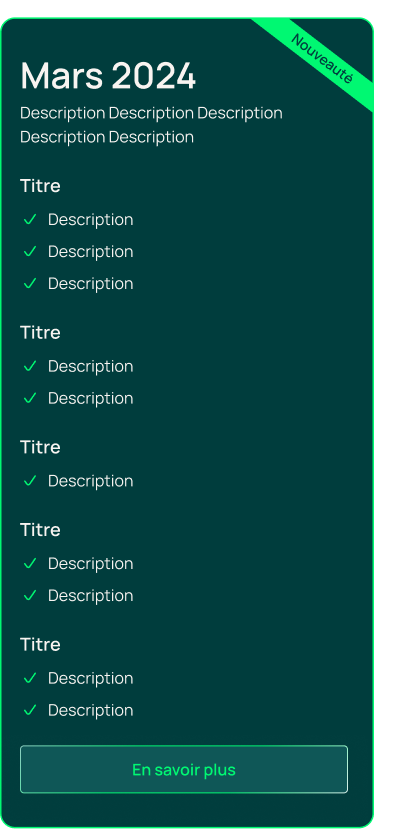Select the first "Titre" section heading
This screenshot has width=393, height=829.
(40, 186)
